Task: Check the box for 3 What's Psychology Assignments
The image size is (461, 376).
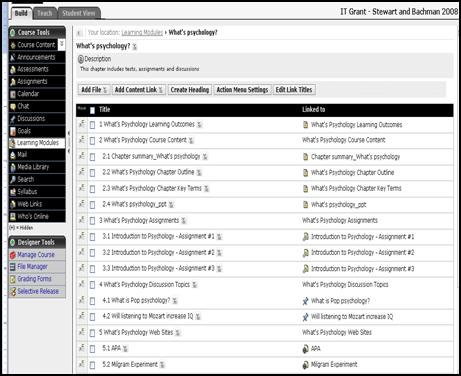Action: point(92,221)
